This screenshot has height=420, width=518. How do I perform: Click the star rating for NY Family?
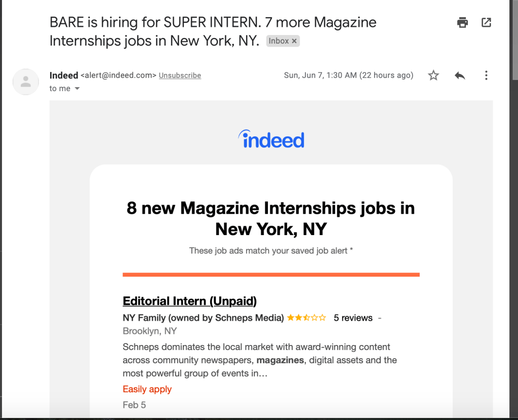[x=306, y=318]
